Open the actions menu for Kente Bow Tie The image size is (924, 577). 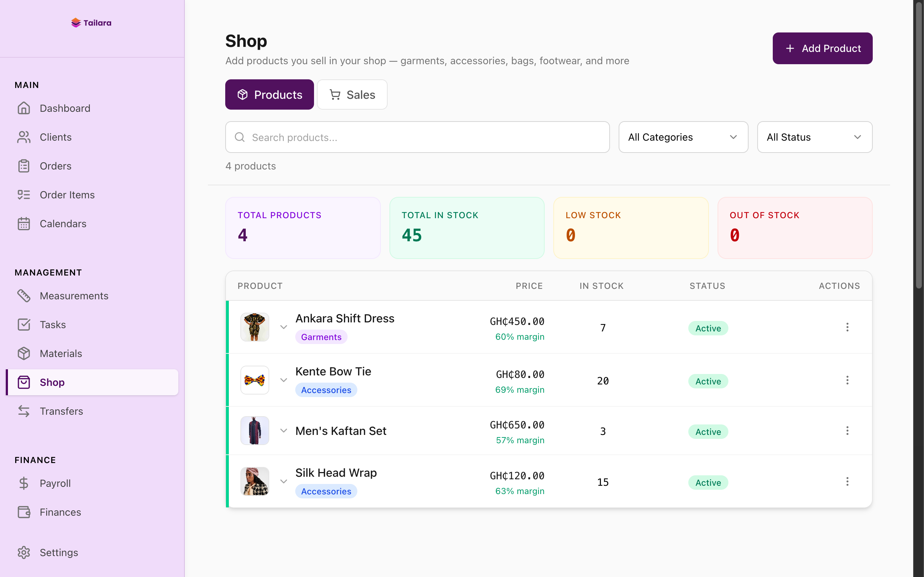(x=847, y=380)
